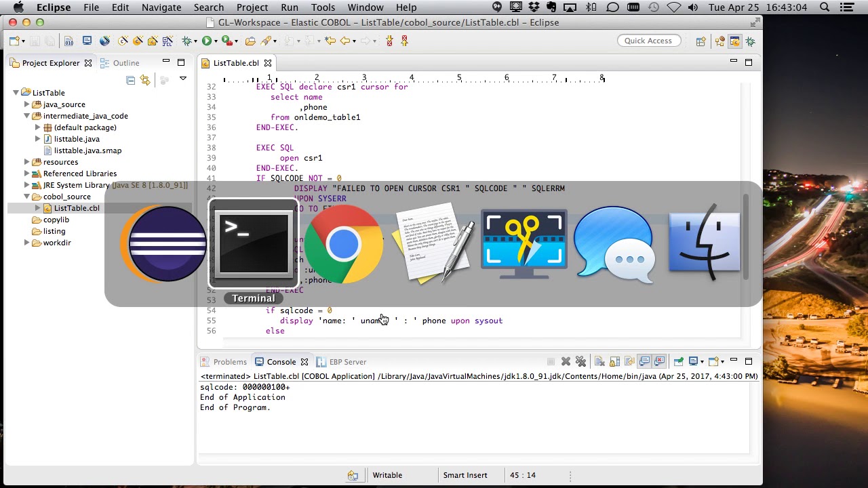Screen dimensions: 868x488
Task: Collapse the ListTable project tree node
Action: tap(16, 93)
